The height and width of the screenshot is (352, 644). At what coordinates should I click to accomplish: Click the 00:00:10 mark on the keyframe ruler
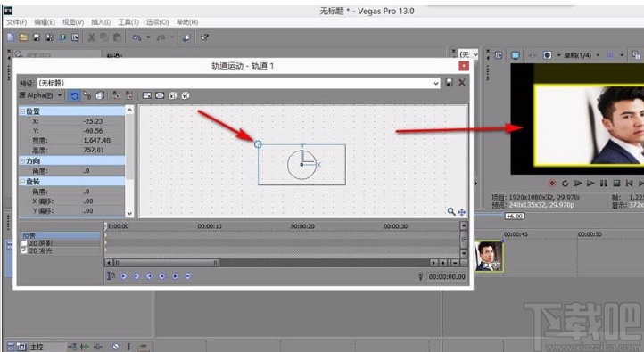click(210, 226)
